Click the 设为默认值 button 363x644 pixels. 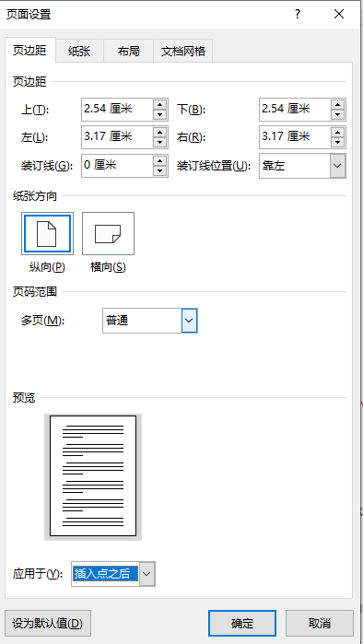point(48,624)
